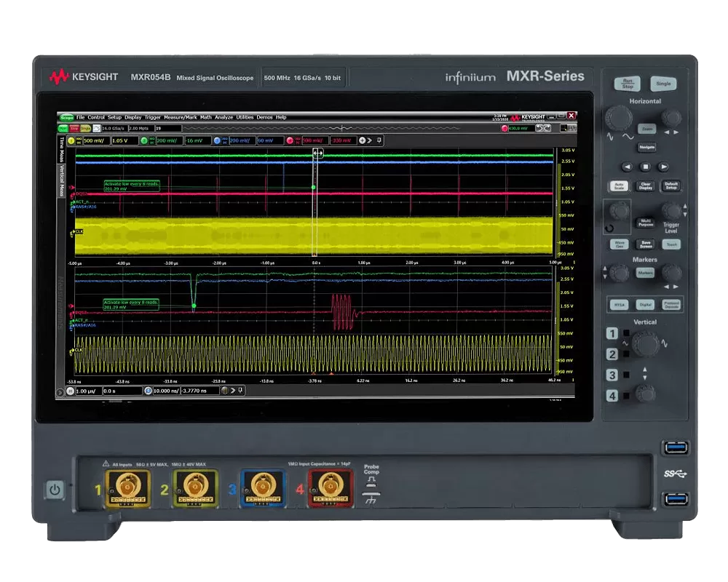The image size is (728, 582).
Task: Pin the horizontal settings bar
Action: [x=240, y=391]
